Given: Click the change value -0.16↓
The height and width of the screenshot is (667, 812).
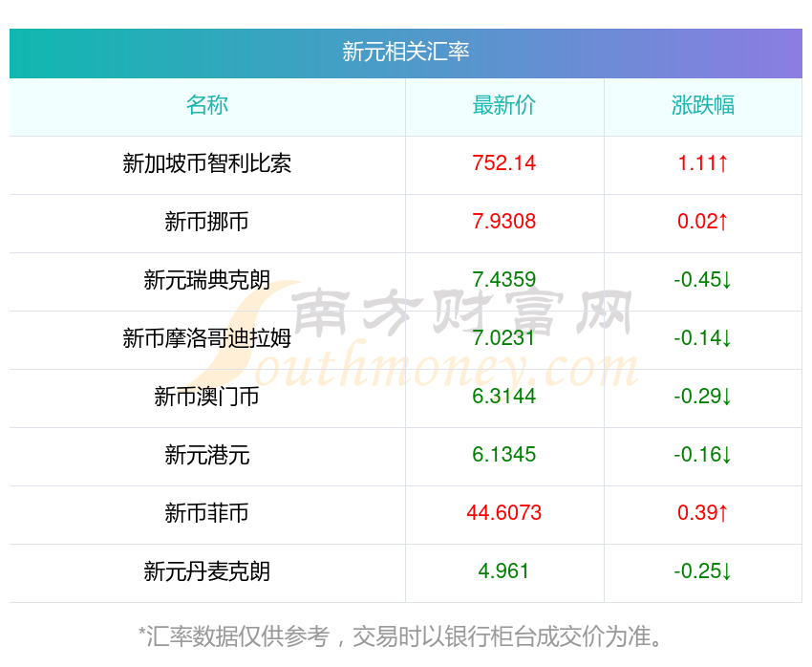Looking at the screenshot, I should point(703,455).
